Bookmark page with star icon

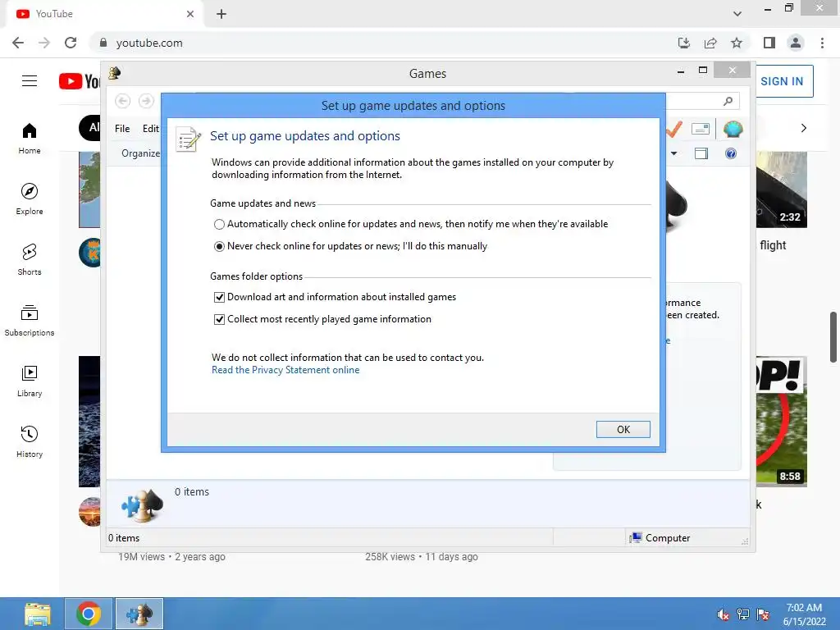(737, 43)
